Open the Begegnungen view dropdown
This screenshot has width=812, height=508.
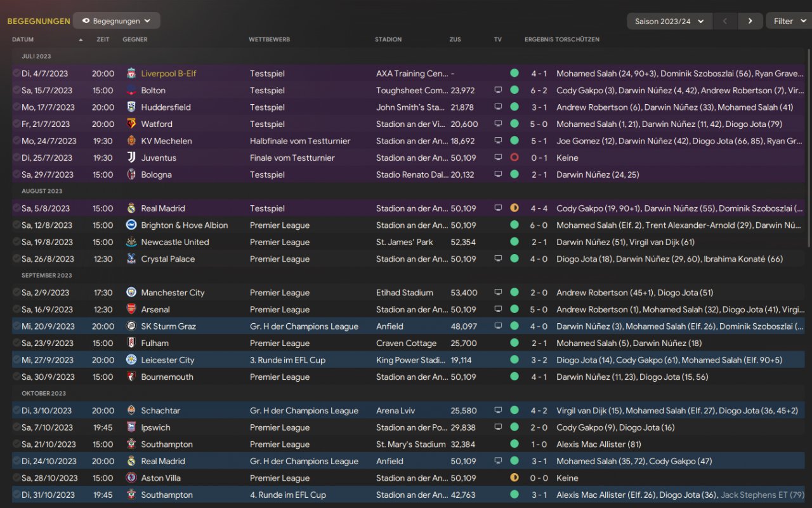click(x=117, y=21)
